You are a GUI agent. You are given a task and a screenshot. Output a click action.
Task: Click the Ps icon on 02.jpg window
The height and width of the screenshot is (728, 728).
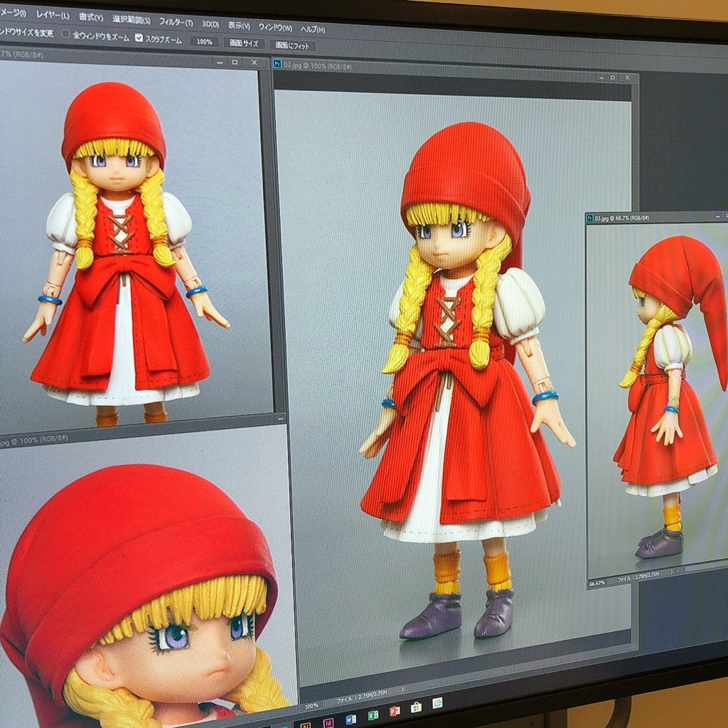pos(277,63)
